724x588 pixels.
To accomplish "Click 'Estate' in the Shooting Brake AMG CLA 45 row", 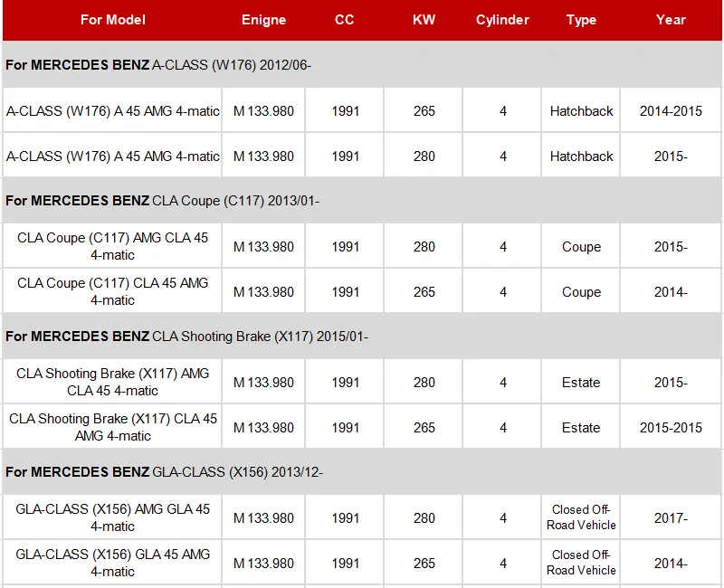I will click(x=581, y=382).
